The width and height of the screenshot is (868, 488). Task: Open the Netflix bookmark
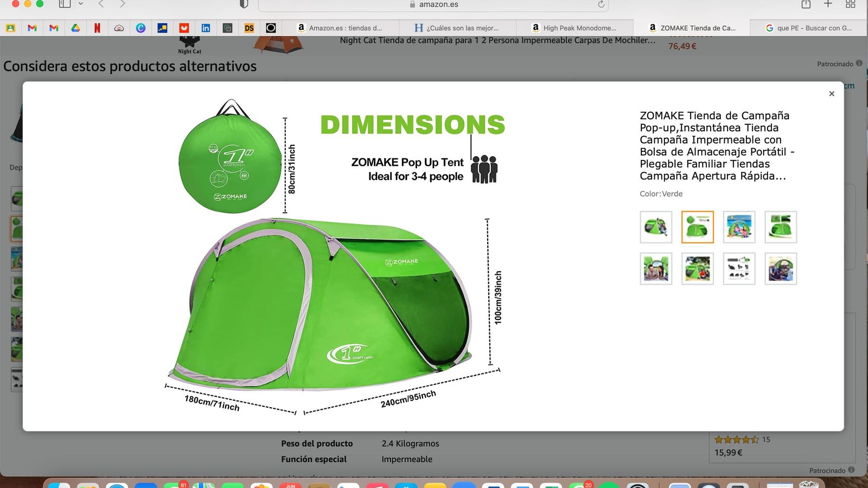pos(97,28)
